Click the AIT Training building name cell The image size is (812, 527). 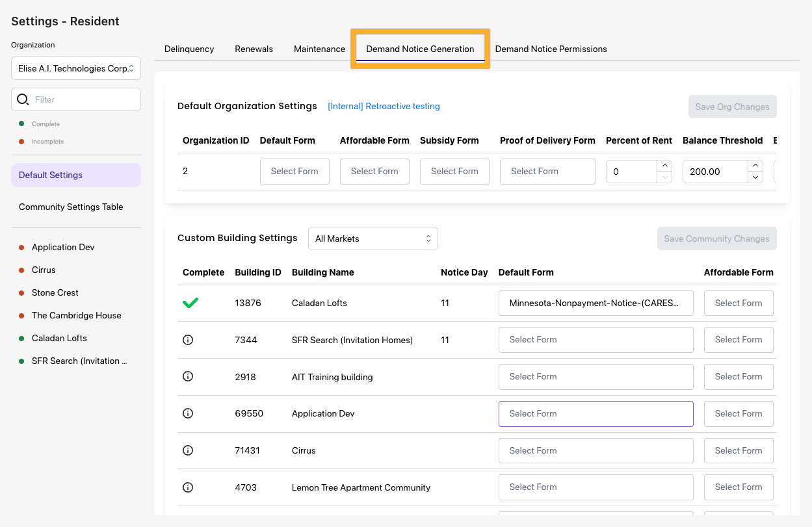(332, 377)
